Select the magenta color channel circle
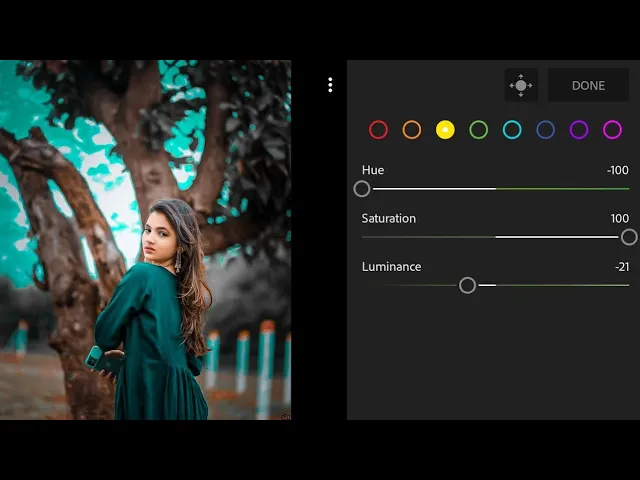 point(612,130)
